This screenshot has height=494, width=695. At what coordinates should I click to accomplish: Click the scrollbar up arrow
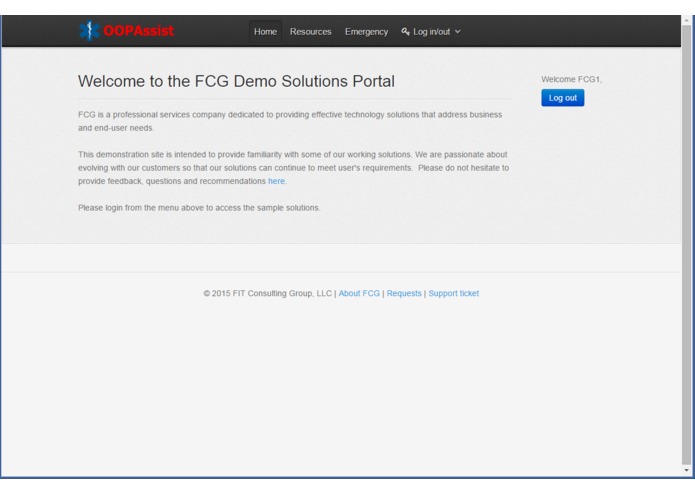[x=687, y=20]
